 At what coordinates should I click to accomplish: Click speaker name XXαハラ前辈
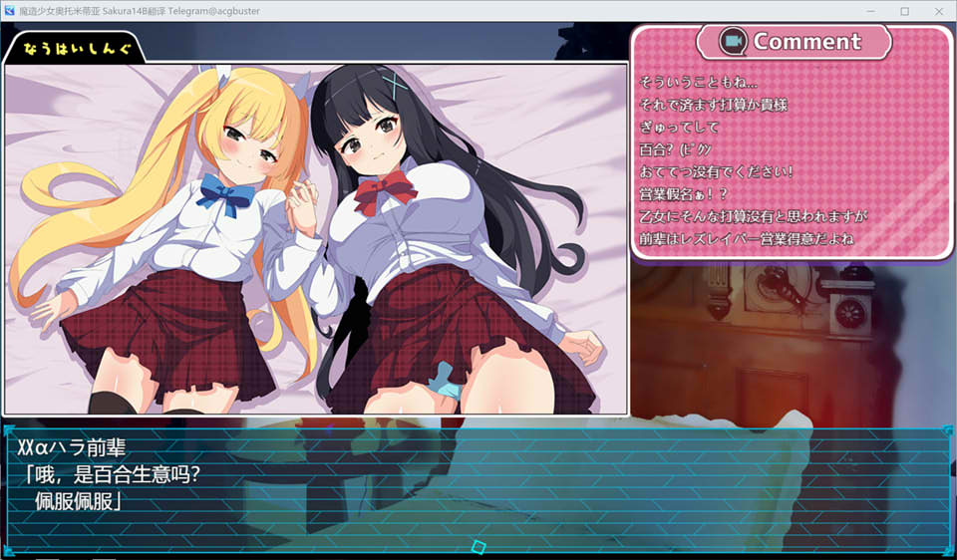click(x=72, y=447)
